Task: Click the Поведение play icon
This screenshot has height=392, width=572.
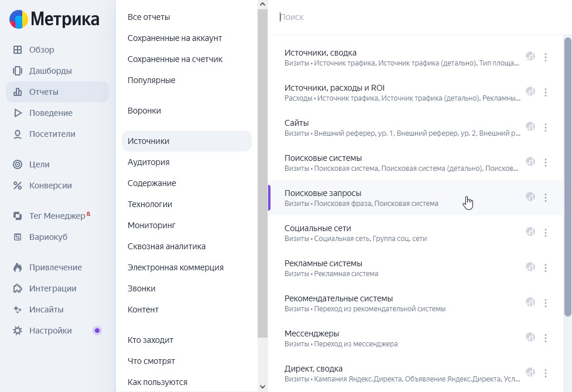Action: pyautogui.click(x=18, y=113)
